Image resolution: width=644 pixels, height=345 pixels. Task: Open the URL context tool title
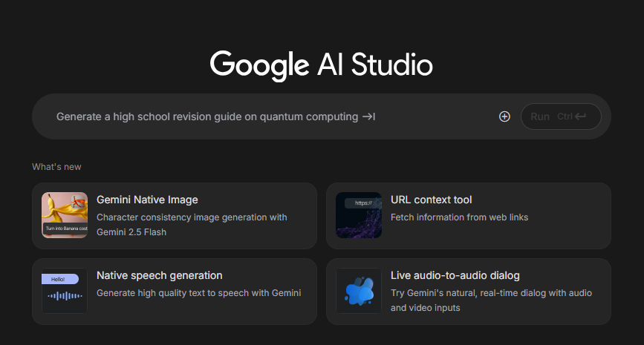(x=432, y=200)
